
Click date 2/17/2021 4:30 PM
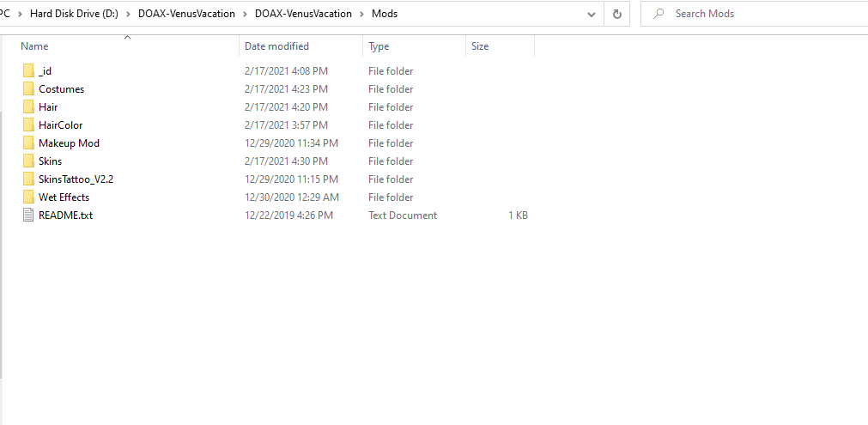coord(286,161)
